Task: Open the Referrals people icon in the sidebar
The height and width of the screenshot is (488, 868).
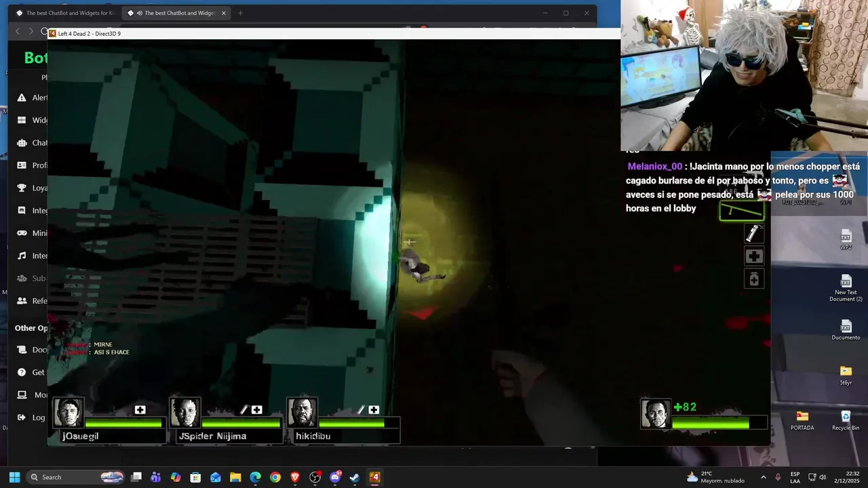Action: point(22,301)
